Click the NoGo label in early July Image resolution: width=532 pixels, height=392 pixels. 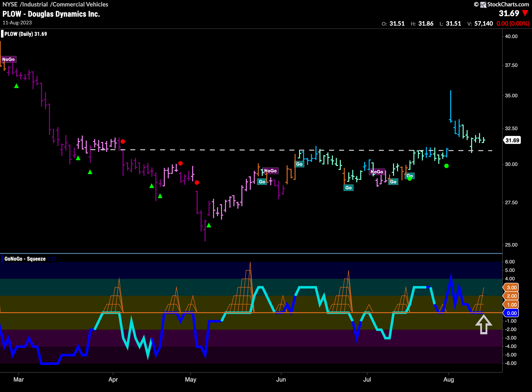click(377, 172)
